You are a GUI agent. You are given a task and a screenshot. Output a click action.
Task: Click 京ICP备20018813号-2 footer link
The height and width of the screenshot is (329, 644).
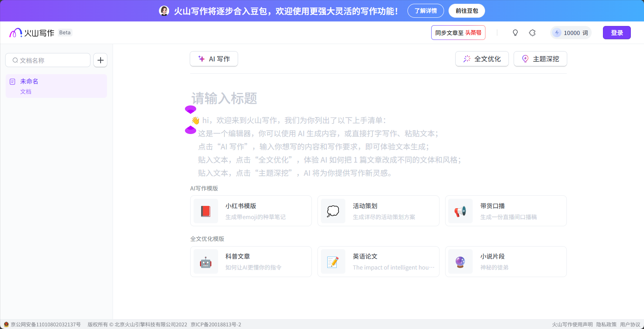(x=216, y=324)
